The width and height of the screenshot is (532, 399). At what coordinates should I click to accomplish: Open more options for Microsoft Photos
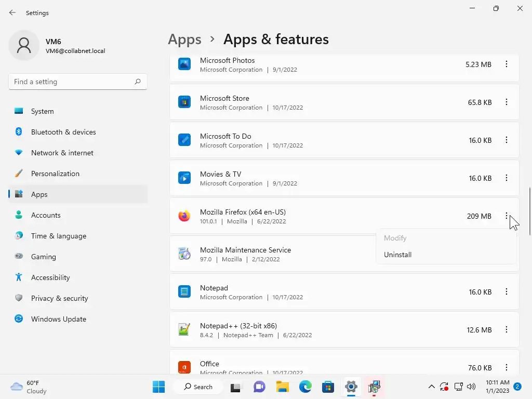pos(506,64)
